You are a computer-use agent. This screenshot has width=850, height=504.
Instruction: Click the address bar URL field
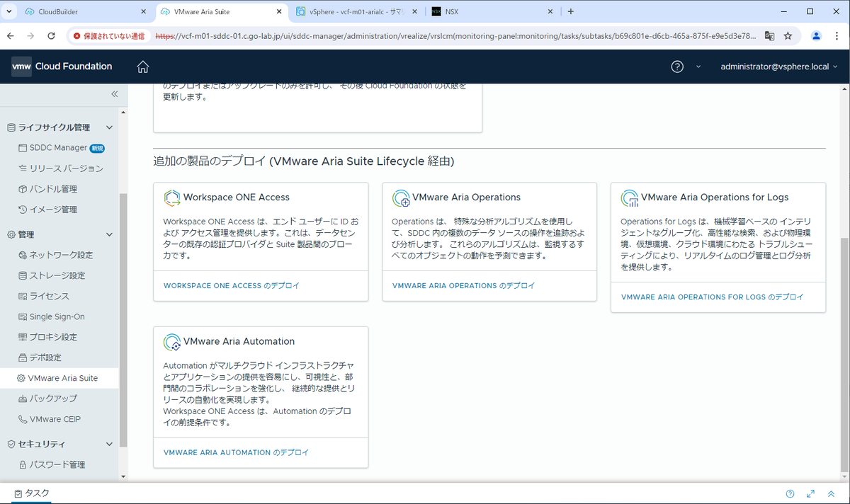(455, 36)
